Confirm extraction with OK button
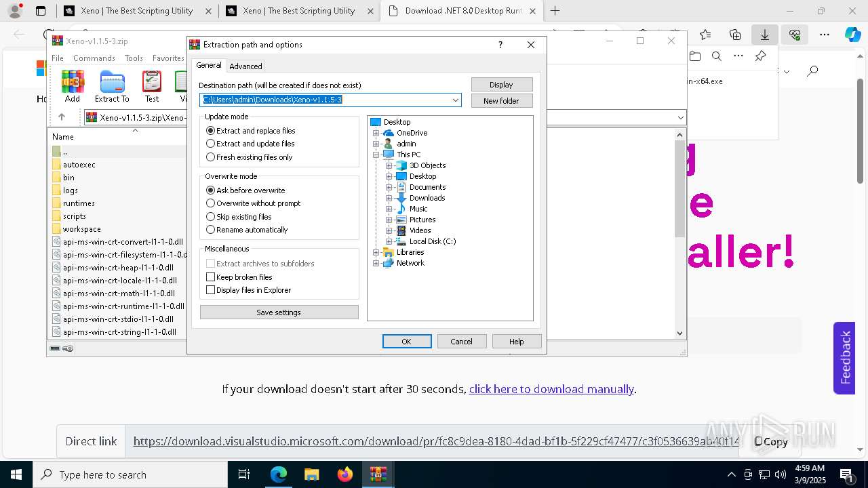The width and height of the screenshot is (868, 488). pos(407,342)
